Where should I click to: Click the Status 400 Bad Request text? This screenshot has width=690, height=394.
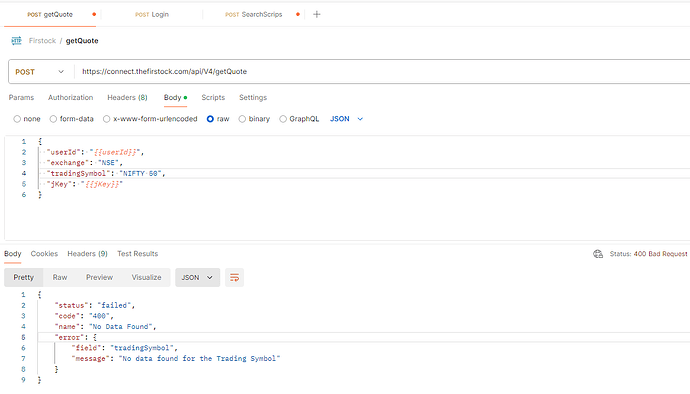click(648, 254)
